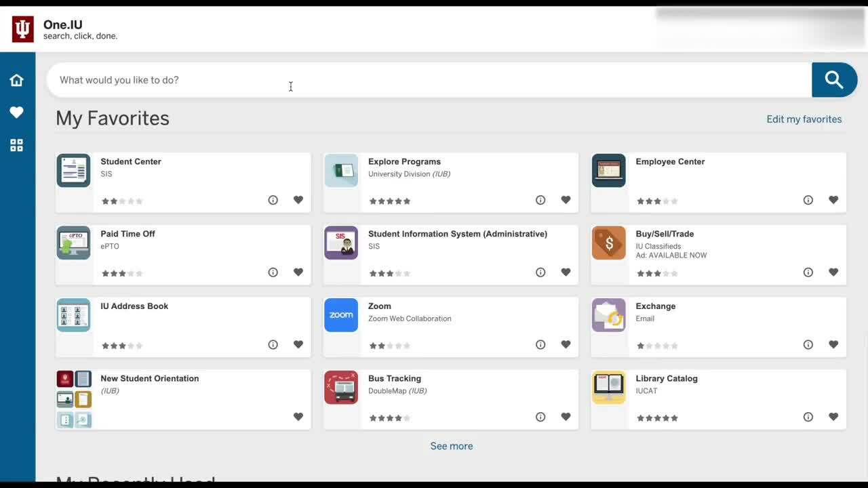Show info for Paid Time Off

tap(273, 272)
